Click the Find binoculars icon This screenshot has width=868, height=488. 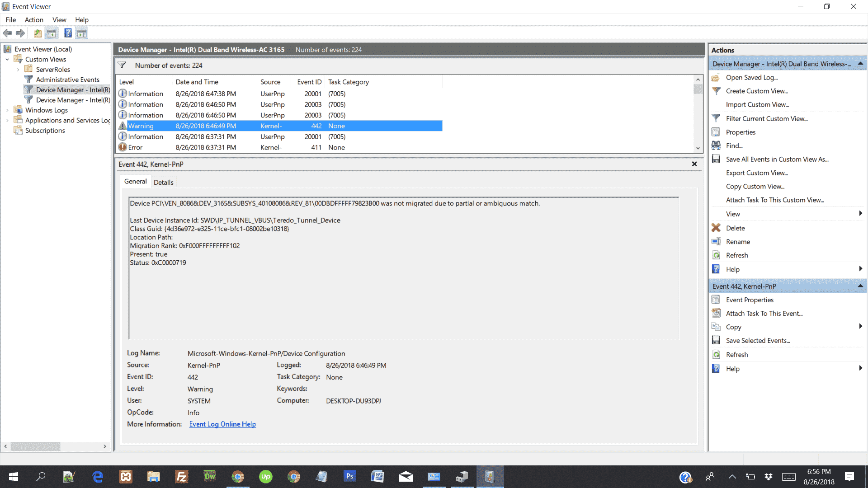click(x=716, y=145)
